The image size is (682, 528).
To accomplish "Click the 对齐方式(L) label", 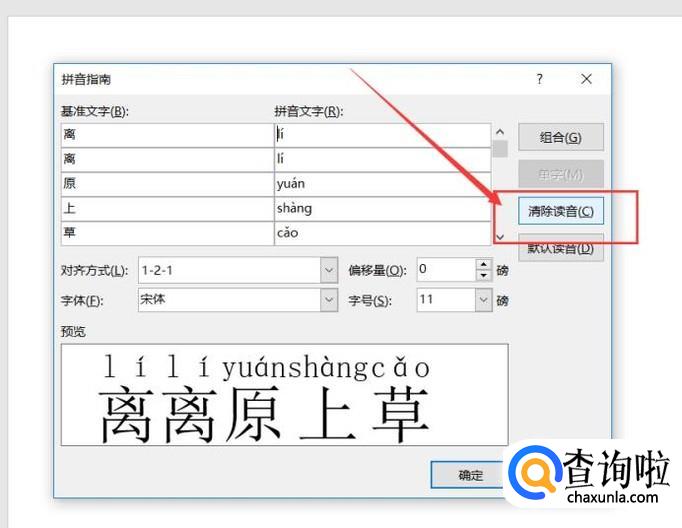I will [94, 271].
